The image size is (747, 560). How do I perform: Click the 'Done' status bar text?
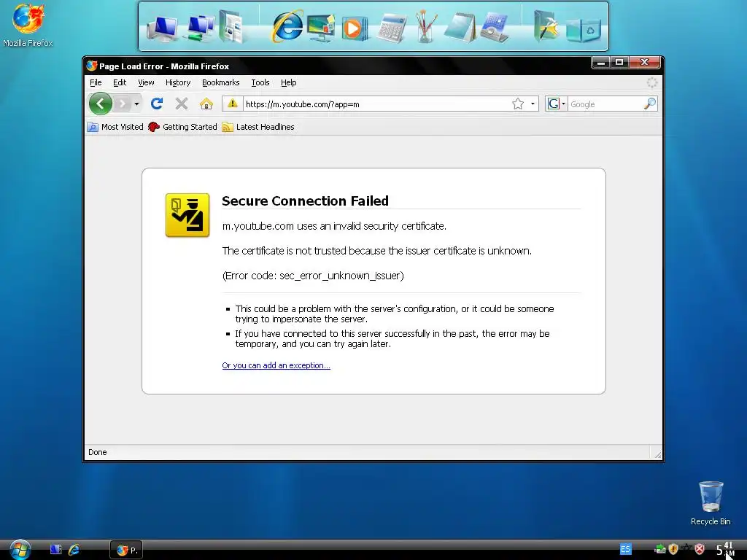tap(98, 452)
